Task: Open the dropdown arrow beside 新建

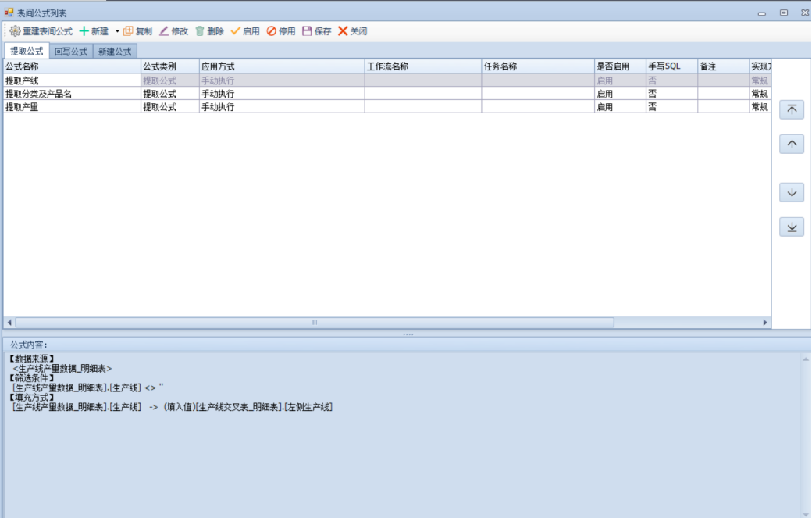Action: coord(117,31)
